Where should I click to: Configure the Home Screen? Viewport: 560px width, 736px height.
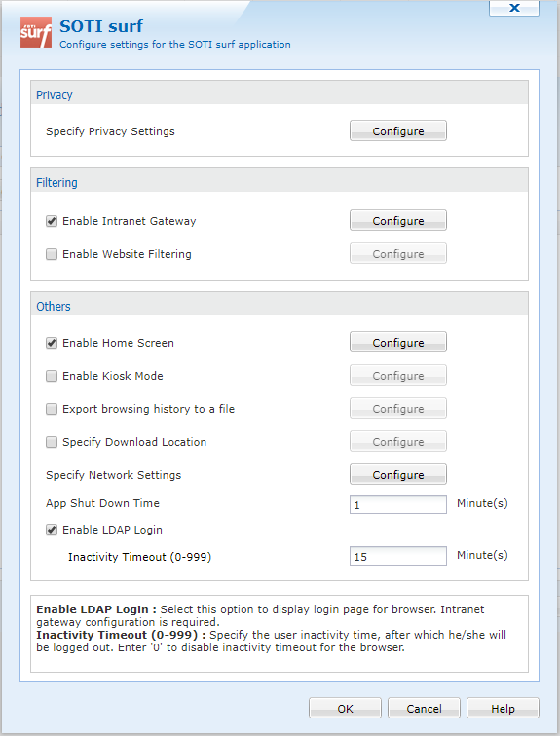[398, 342]
